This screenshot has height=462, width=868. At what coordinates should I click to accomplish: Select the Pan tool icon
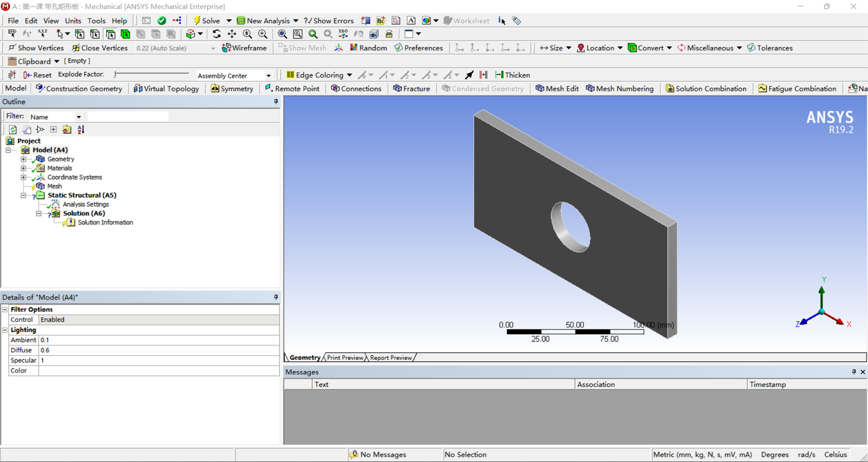232,34
